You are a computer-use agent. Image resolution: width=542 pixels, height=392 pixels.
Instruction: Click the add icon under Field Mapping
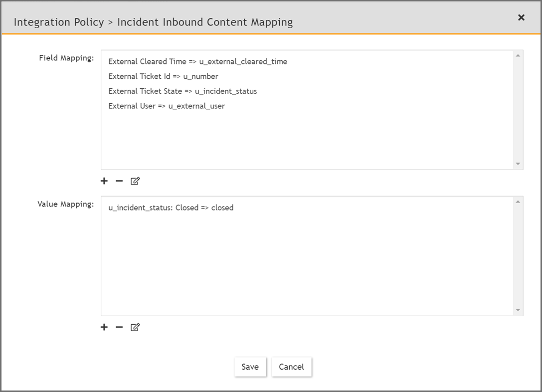click(104, 181)
